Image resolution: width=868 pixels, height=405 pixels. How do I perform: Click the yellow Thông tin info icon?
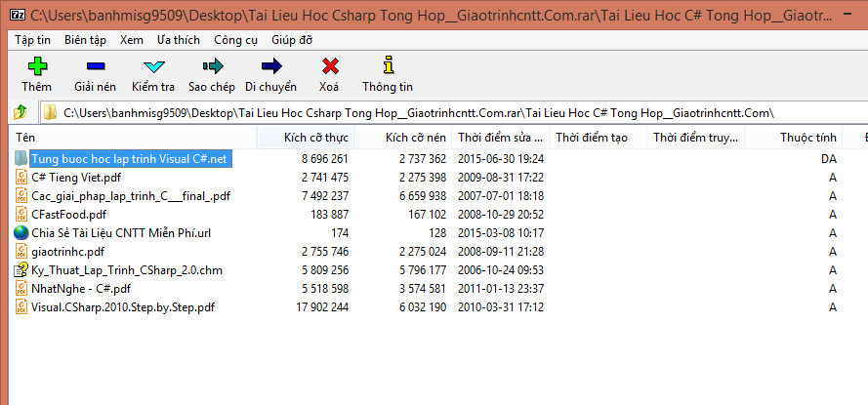(x=389, y=64)
